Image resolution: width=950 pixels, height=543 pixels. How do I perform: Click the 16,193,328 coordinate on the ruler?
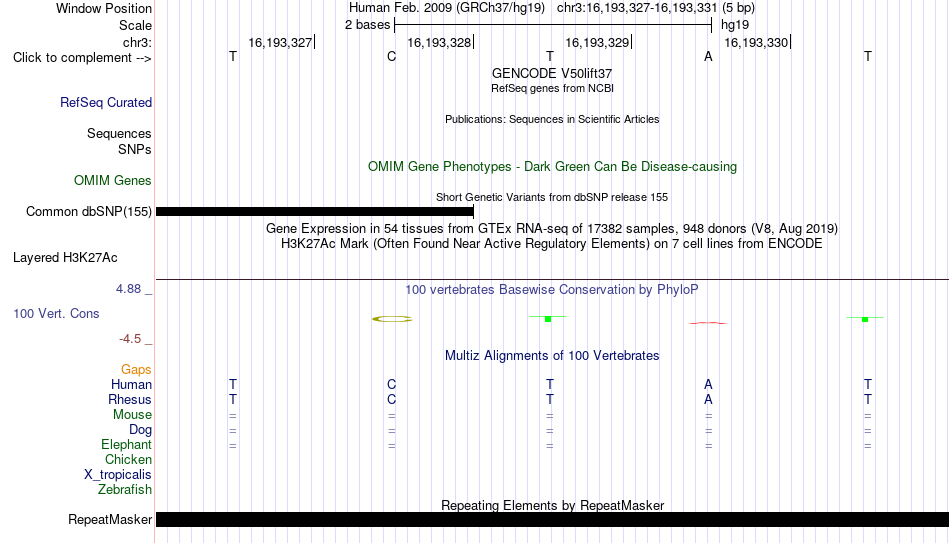439,42
